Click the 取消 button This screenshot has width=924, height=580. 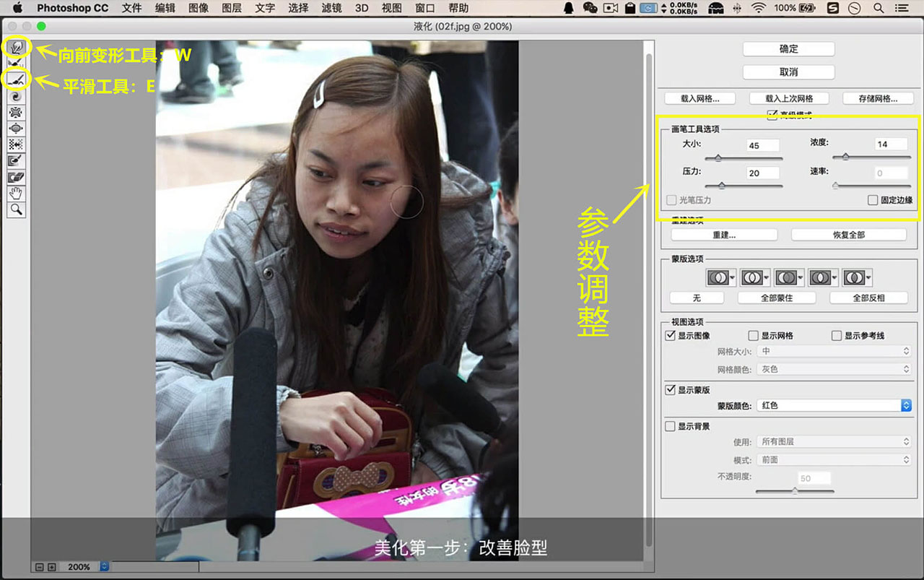click(789, 72)
